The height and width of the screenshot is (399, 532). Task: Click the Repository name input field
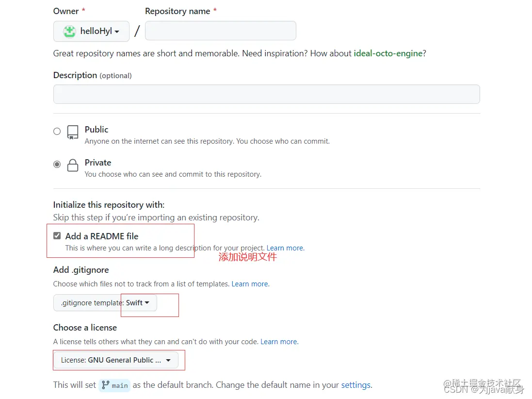(220, 31)
